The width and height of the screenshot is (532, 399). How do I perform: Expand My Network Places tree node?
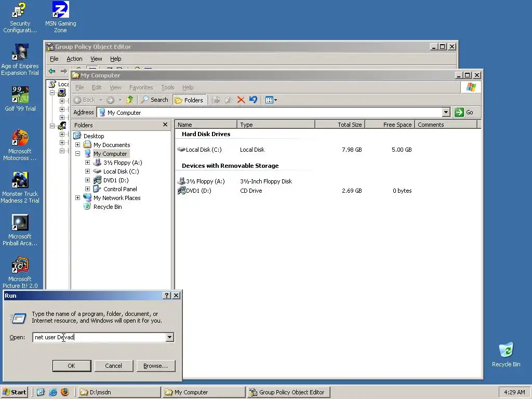[x=78, y=198]
